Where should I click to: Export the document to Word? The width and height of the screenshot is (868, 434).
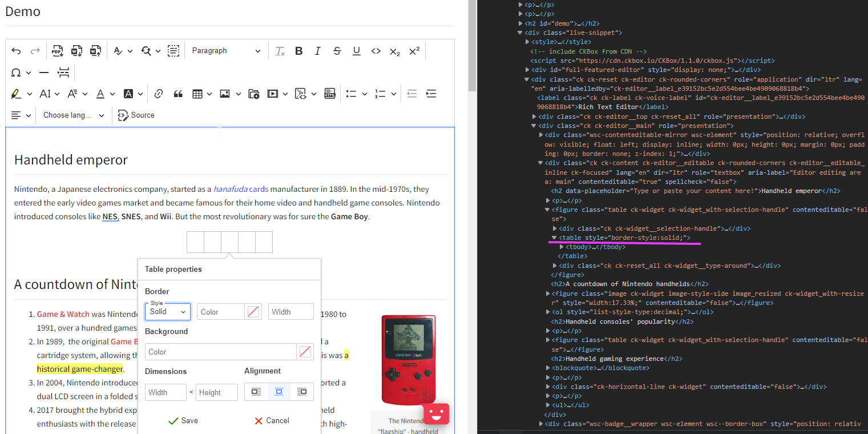click(x=76, y=51)
